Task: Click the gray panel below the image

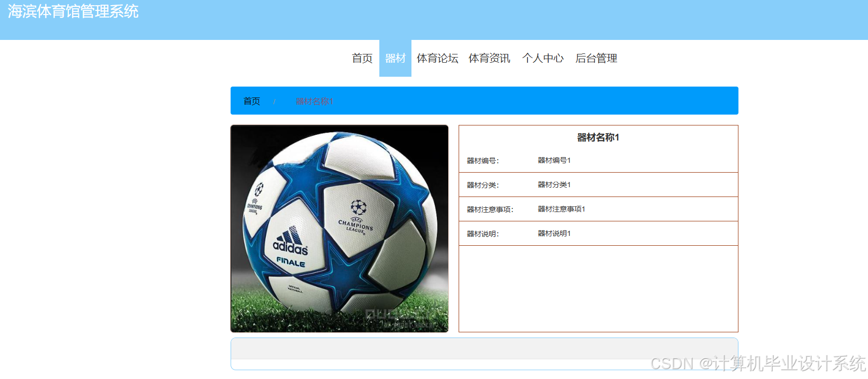Action: click(485, 349)
